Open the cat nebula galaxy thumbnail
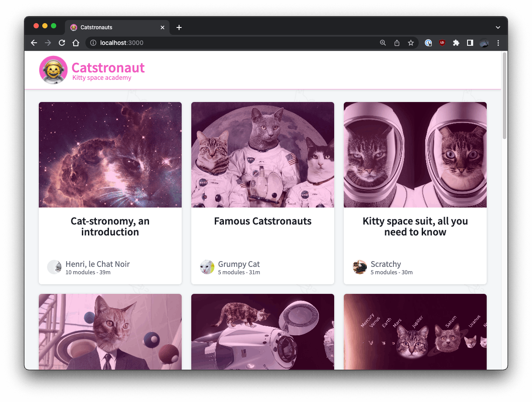This screenshot has height=402, width=532. point(110,155)
